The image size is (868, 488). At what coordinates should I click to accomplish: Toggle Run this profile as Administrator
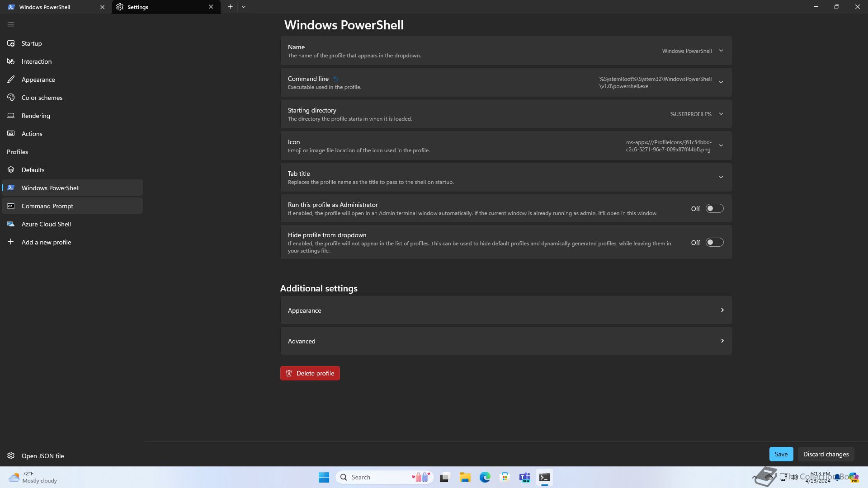pos(715,209)
